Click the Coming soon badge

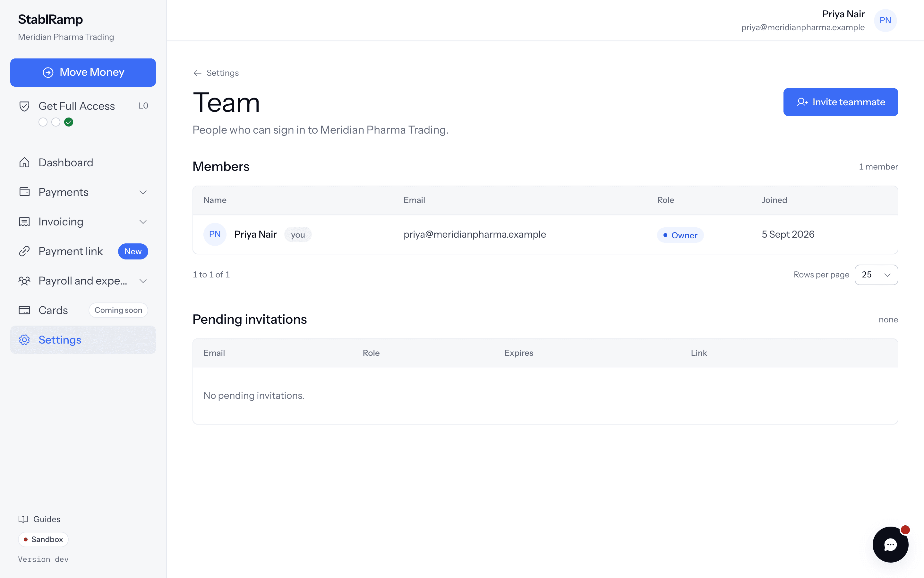coord(118,310)
